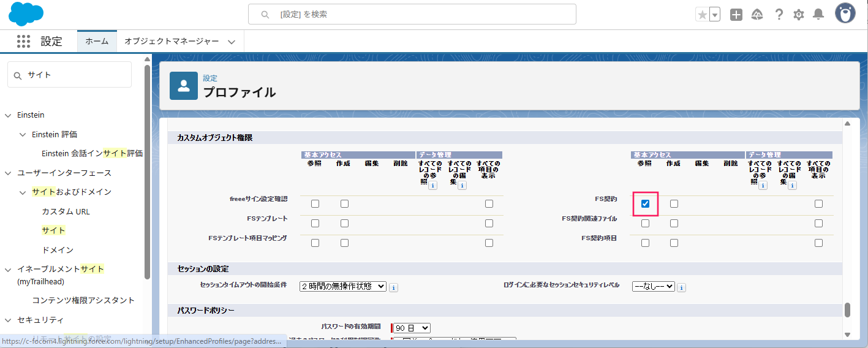
Task: Click the sidebar vertical scrollbar thumb
Action: (x=147, y=172)
